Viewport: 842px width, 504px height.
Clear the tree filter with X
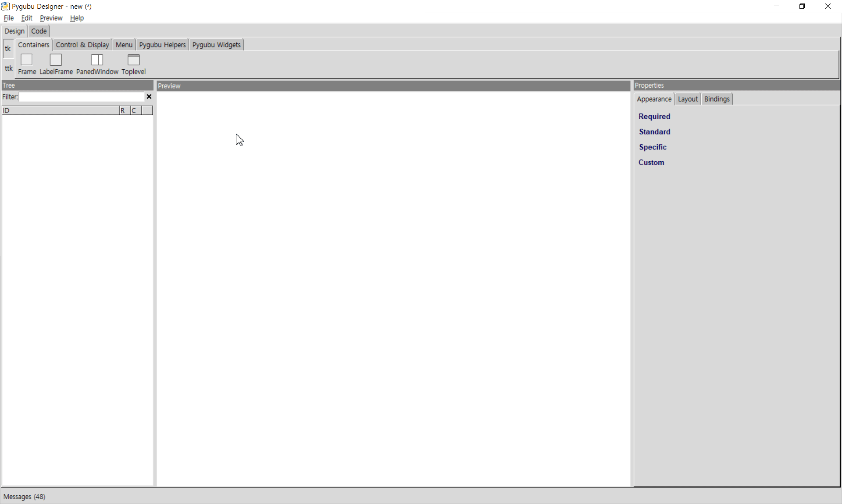[x=149, y=97]
